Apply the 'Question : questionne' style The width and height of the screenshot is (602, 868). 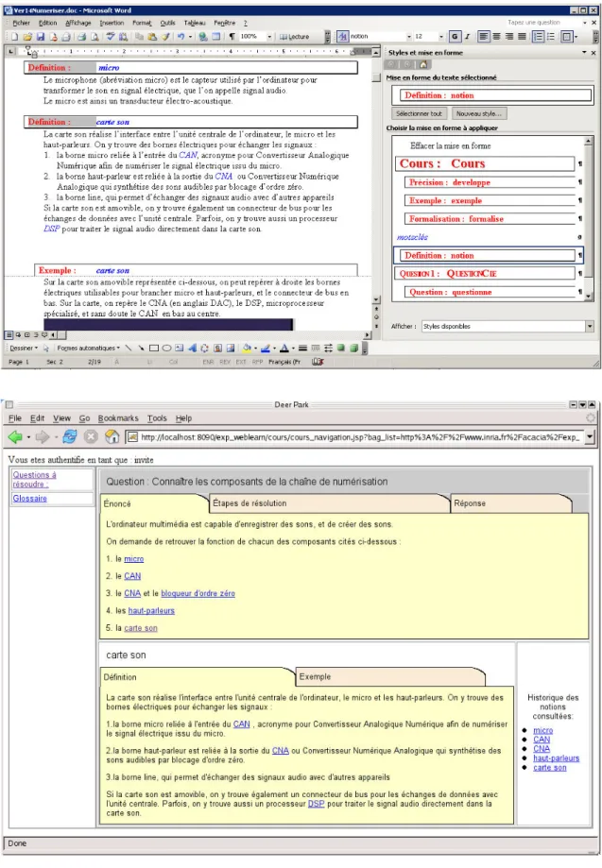tap(490, 292)
